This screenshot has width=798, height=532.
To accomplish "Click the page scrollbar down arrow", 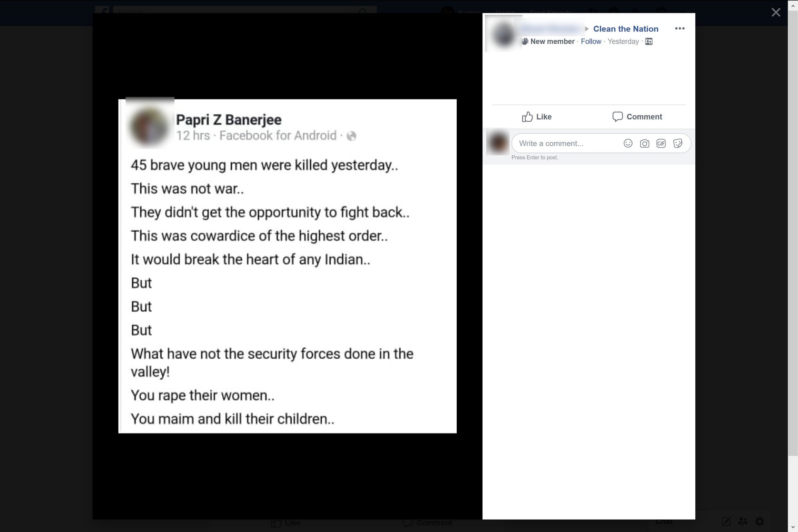I will point(793,527).
